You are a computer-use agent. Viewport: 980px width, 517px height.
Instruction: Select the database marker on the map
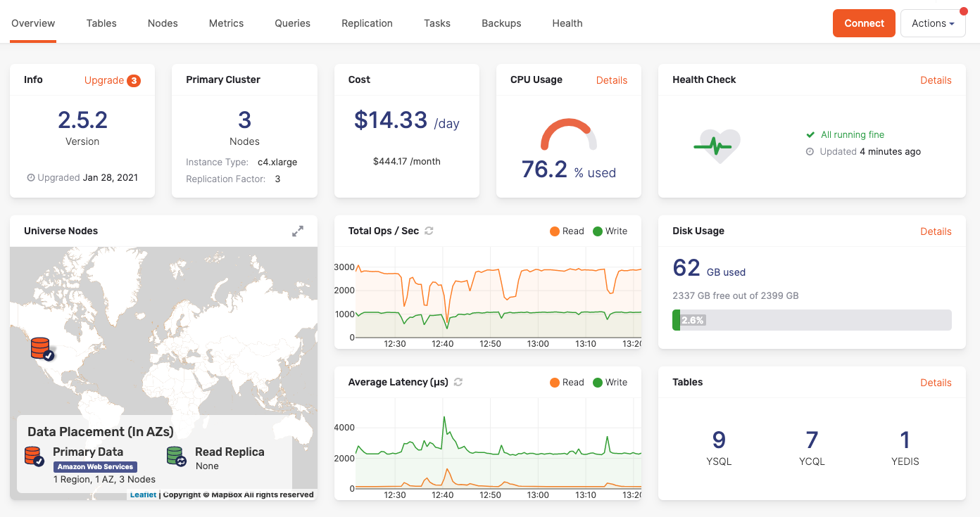coord(40,350)
